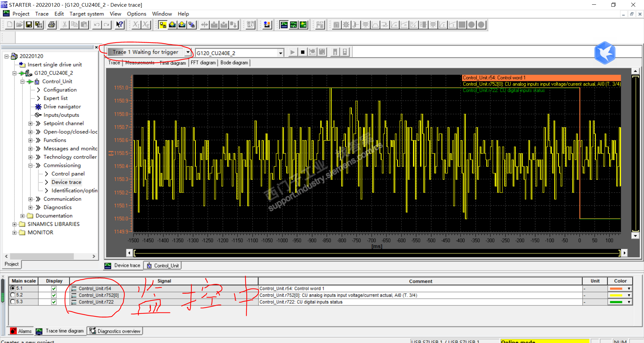Open the Options menu
644x343 pixels.
point(137,14)
